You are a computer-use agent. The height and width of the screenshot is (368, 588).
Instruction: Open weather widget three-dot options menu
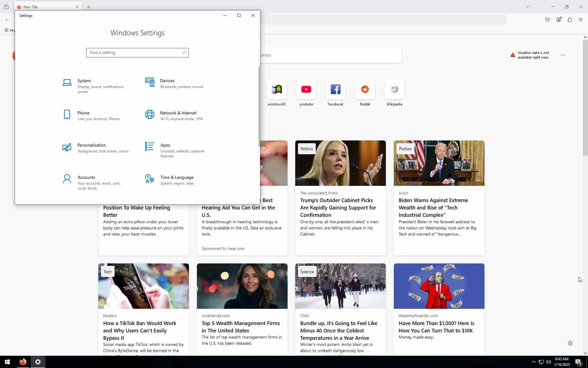[x=563, y=55]
